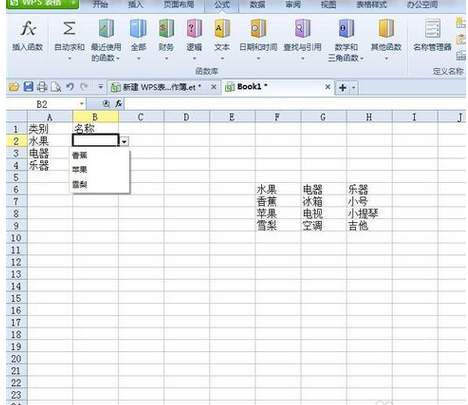This screenshot has height=405, width=468.
Task: Switch to the 视图 ribbon tab
Action: [328, 5]
